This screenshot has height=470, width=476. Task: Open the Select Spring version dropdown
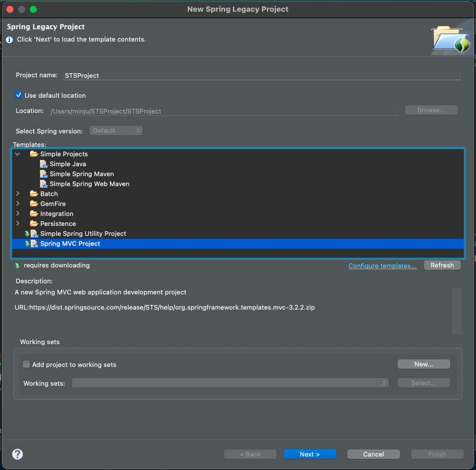(x=116, y=131)
